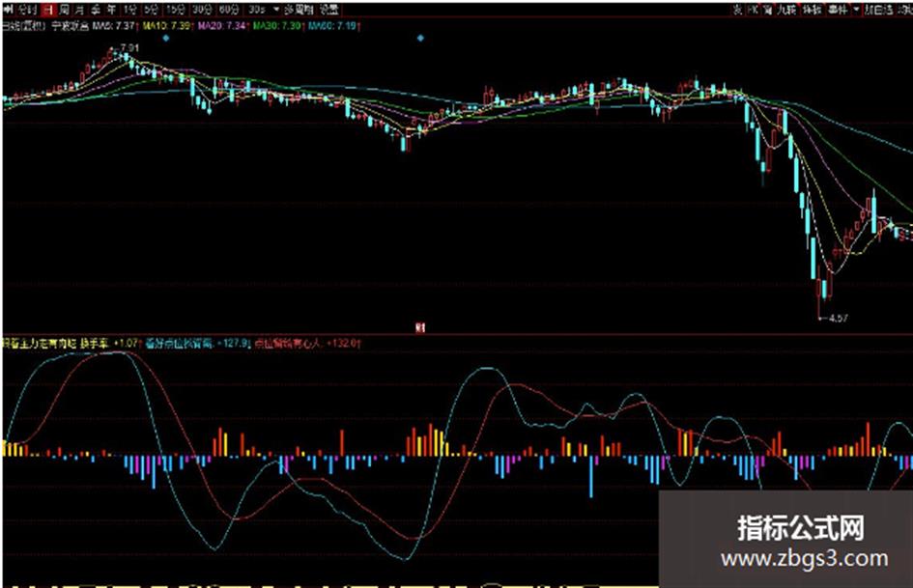Image resolution: width=913 pixels, height=588 pixels.
Task: Switch to the 1分 one-minute period
Action: [x=128, y=10]
